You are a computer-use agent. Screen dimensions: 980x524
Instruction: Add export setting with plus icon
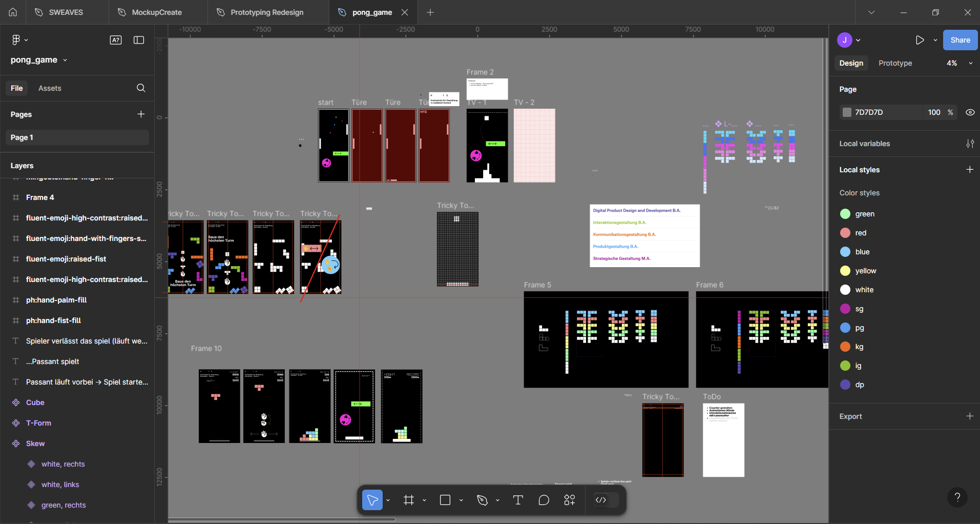[970, 416]
